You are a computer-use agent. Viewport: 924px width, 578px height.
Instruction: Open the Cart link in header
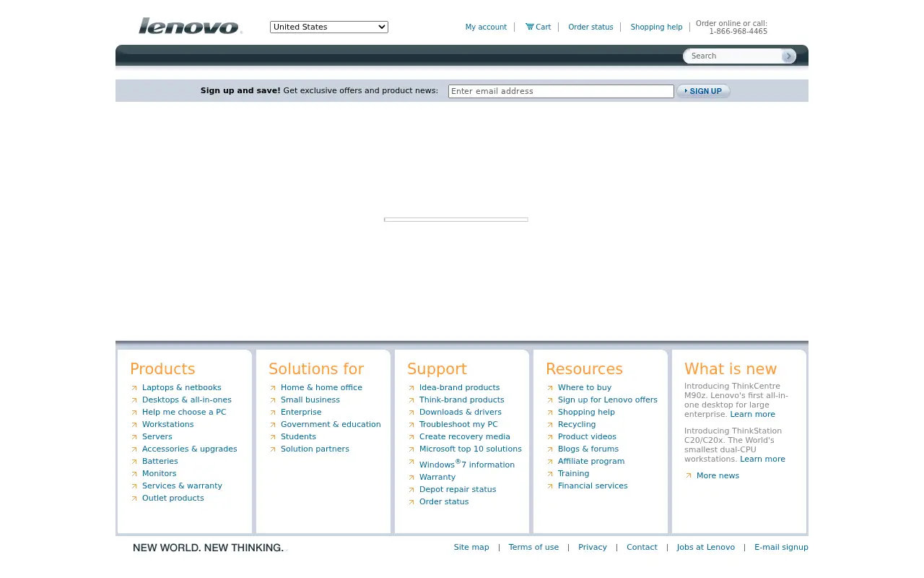click(543, 27)
